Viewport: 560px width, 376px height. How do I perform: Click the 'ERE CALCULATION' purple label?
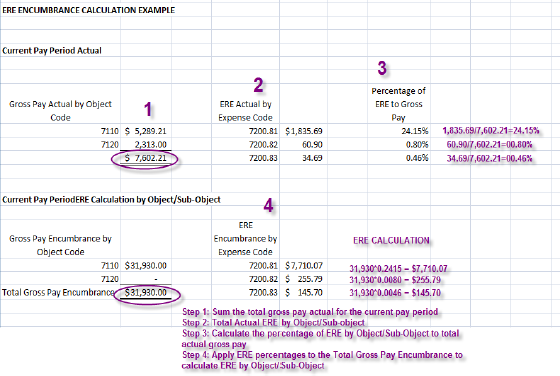click(391, 241)
